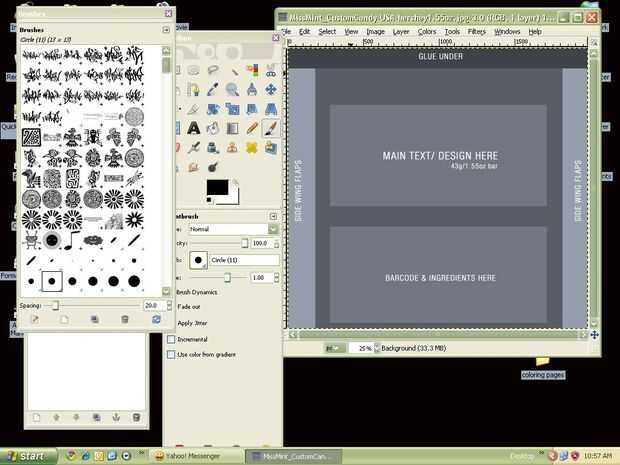Open the Colors menu
Viewport: 620px width, 465px height.
pos(427,32)
